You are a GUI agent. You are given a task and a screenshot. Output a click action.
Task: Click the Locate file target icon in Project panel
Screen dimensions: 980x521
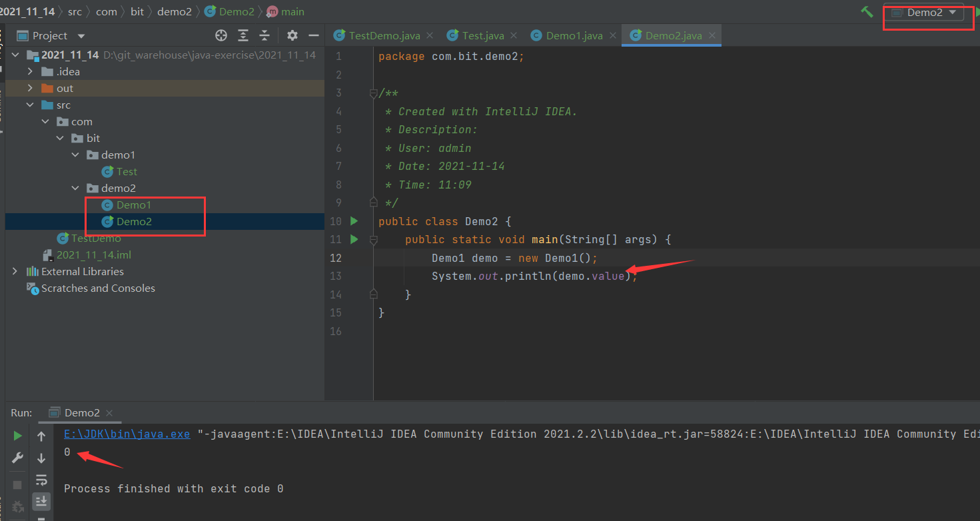(221, 35)
